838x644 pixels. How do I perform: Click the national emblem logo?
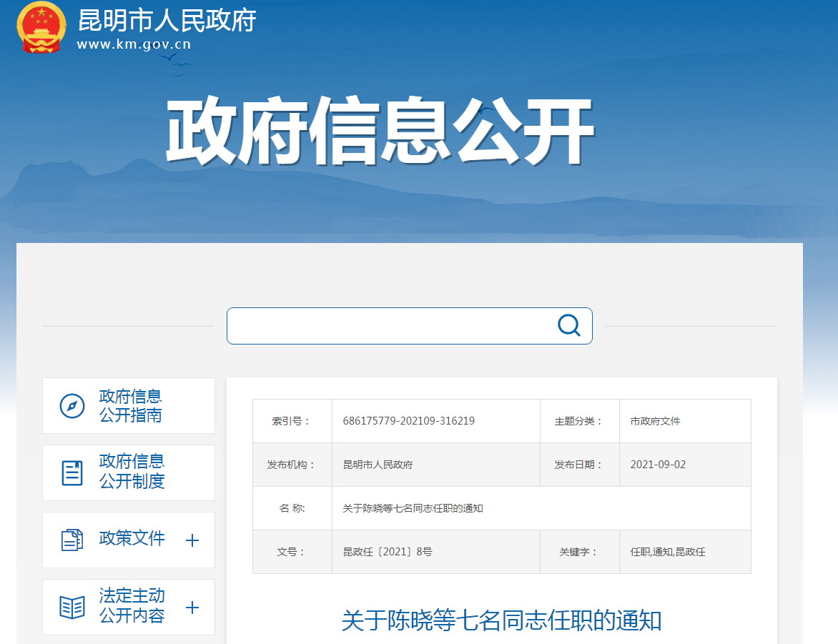point(41,28)
